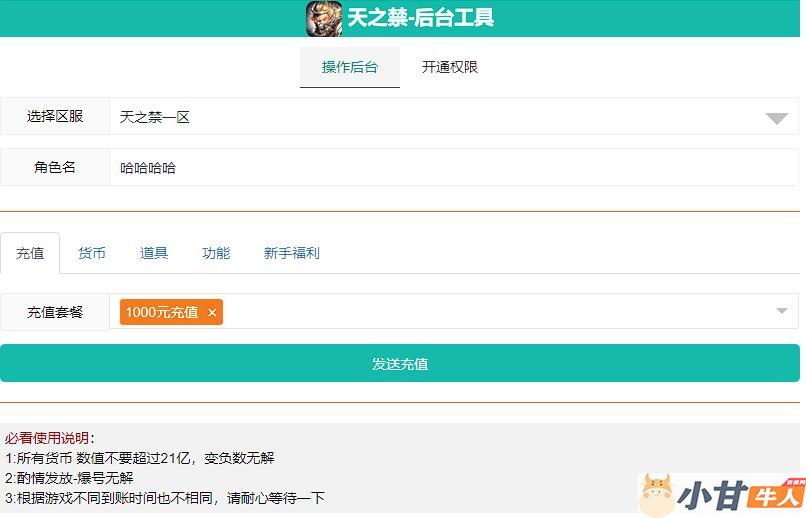Focus the 角色名 input containing 哈哈哈哈
The image size is (806, 518).
(450, 168)
